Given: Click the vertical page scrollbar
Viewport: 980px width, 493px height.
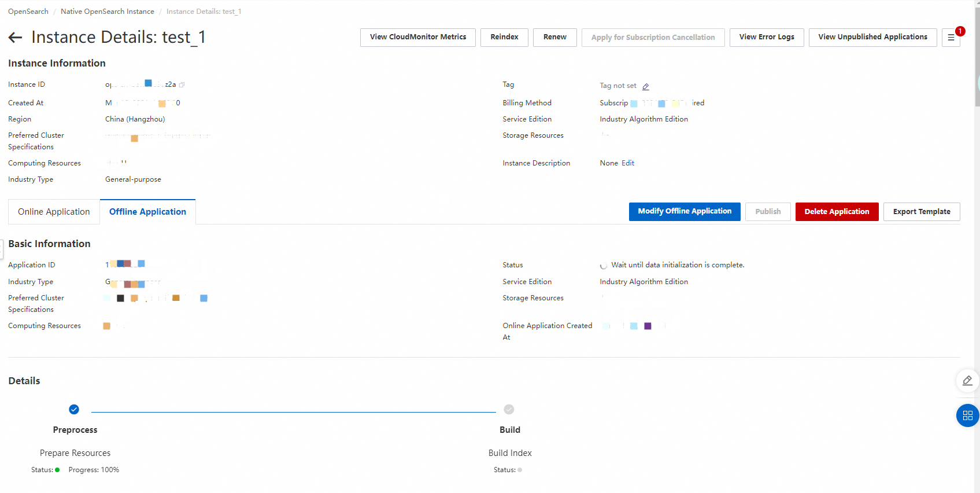Looking at the screenshot, I should [977, 58].
